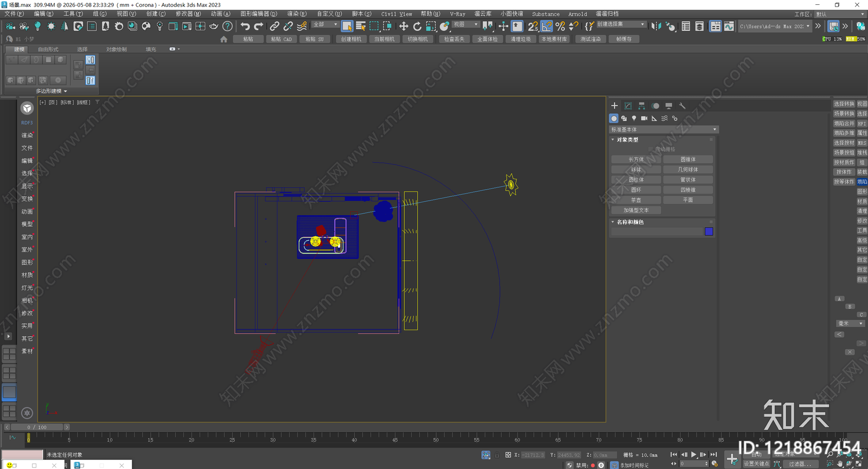Activate the Select and Move tool
Image resolution: width=868 pixels, height=469 pixels.
point(404,26)
